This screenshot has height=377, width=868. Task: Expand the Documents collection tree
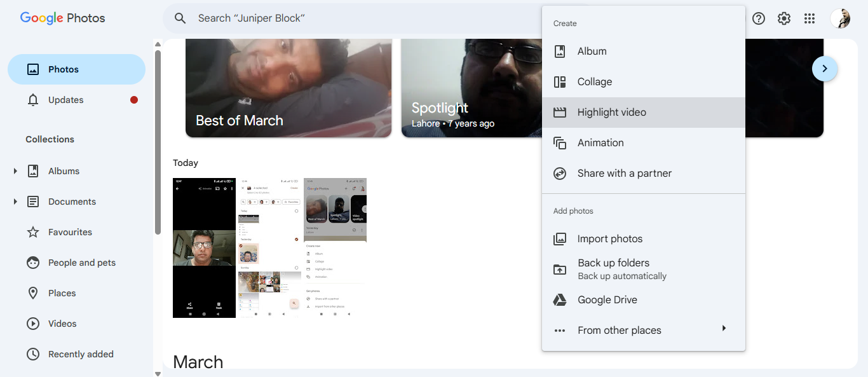point(15,201)
